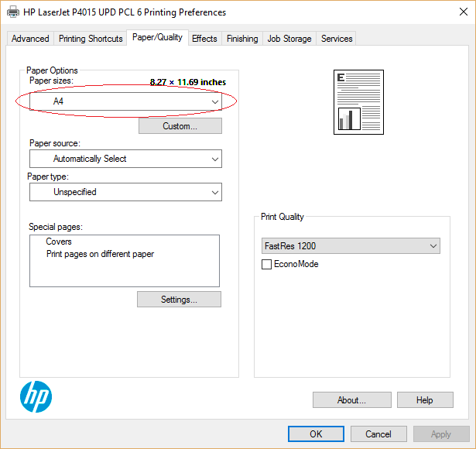Screen dimensions: 476x449
Task: Open the Paper sizes A4 dropdown
Action: 125,102
